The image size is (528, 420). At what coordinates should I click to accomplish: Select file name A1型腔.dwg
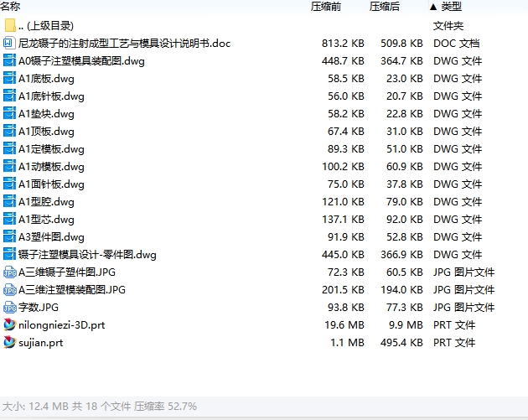(x=46, y=202)
